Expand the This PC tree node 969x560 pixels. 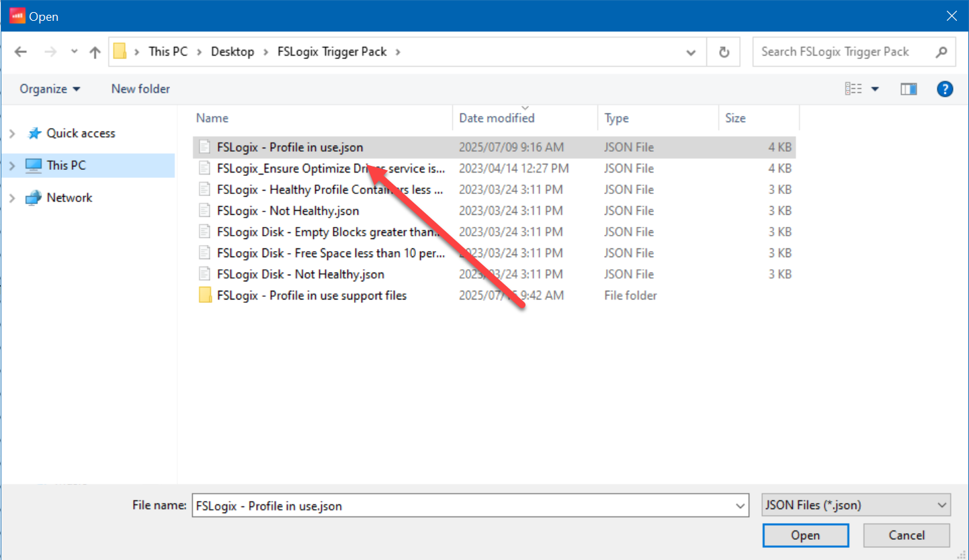(x=12, y=165)
